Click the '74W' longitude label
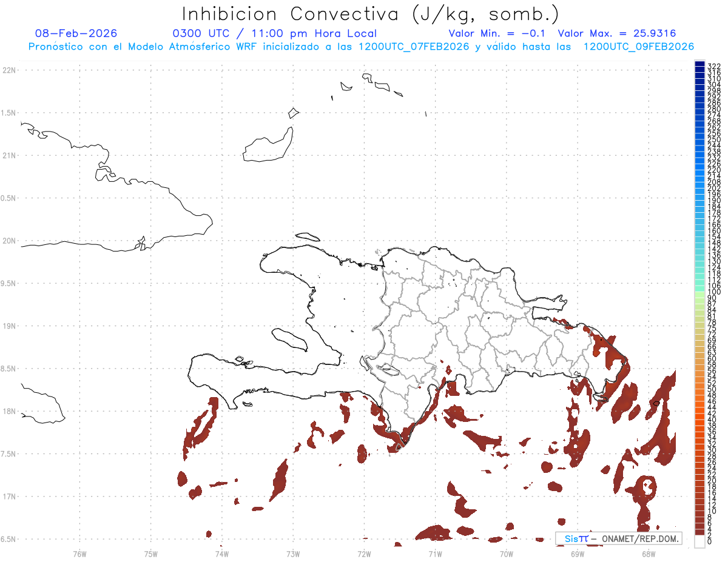Viewport: 728px width, 562px height. [x=222, y=553]
